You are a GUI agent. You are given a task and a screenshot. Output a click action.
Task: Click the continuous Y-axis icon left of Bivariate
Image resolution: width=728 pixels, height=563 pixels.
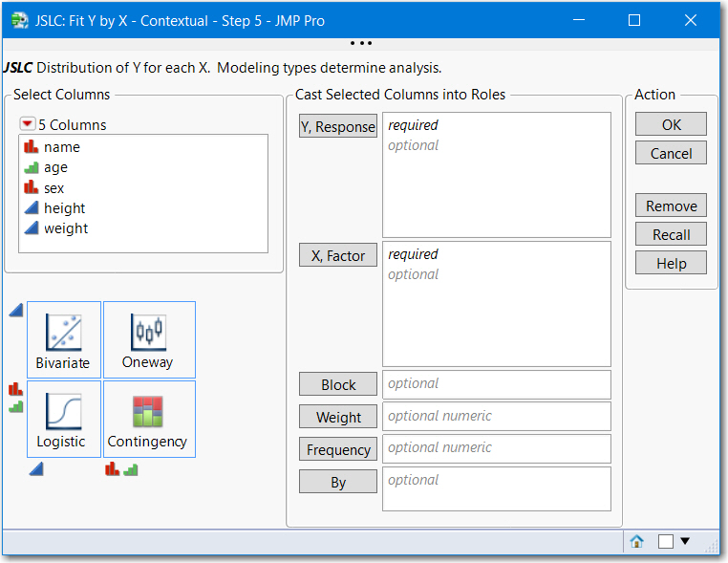16,310
